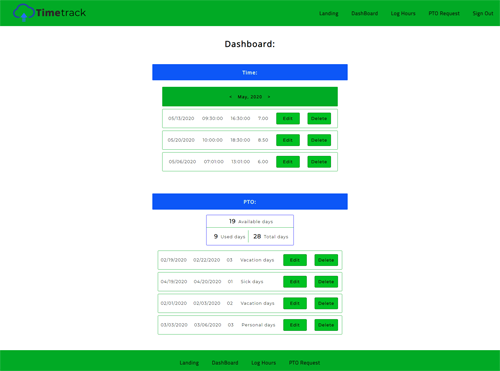The height and width of the screenshot is (371, 500).
Task: Click Sign Out in top navigation
Action: click(483, 13)
